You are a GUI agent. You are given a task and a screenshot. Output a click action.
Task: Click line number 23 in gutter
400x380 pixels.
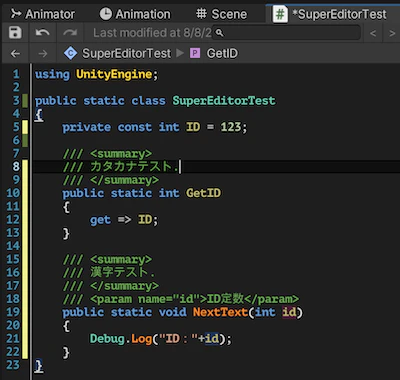point(13,365)
